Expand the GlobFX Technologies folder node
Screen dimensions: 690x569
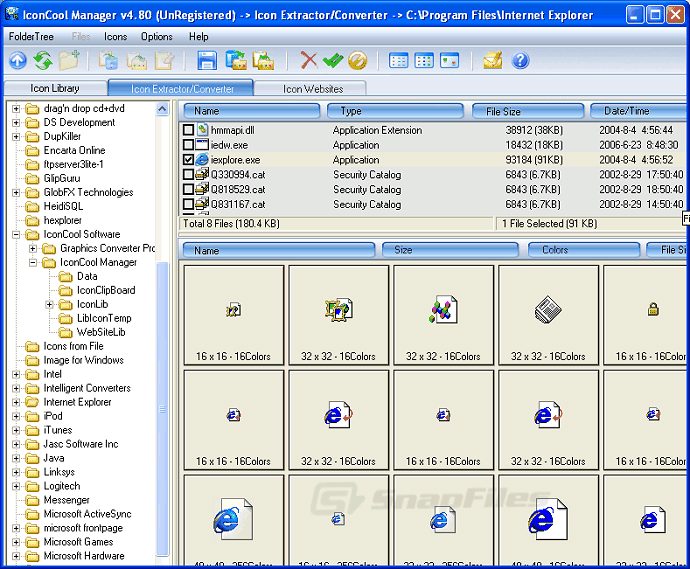[16, 192]
